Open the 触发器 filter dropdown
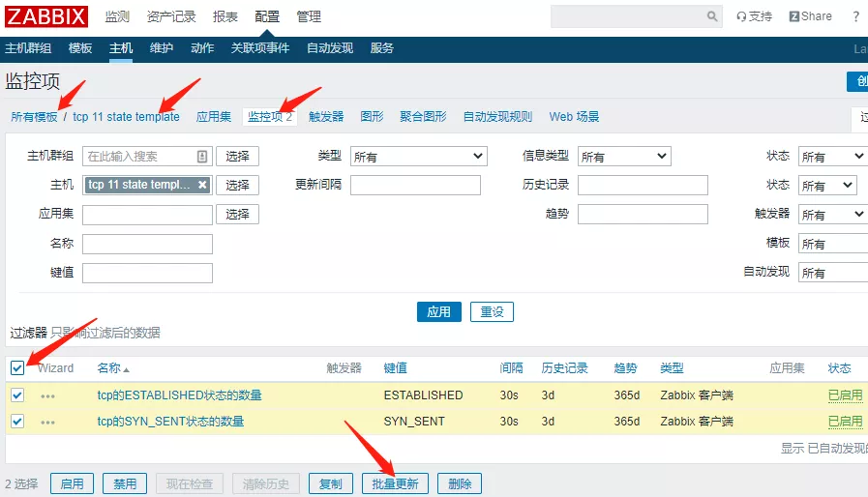868x497 pixels. 832,215
